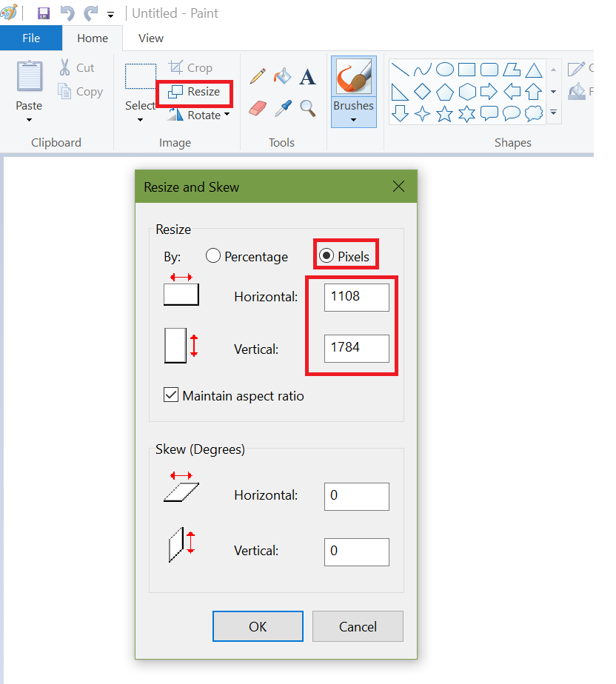The image size is (616, 684).
Task: Select the Pixels radio button
Action: pos(327,255)
